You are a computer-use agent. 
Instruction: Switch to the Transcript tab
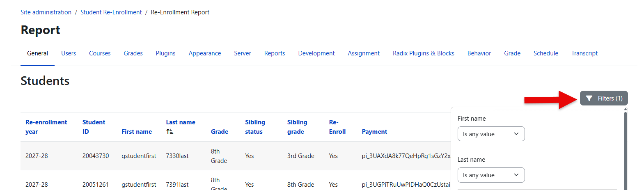[x=584, y=53]
